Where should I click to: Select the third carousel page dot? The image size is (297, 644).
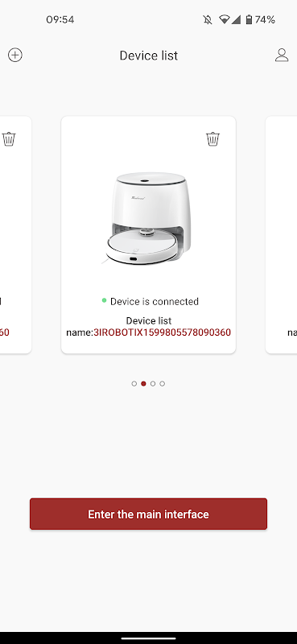click(x=153, y=384)
